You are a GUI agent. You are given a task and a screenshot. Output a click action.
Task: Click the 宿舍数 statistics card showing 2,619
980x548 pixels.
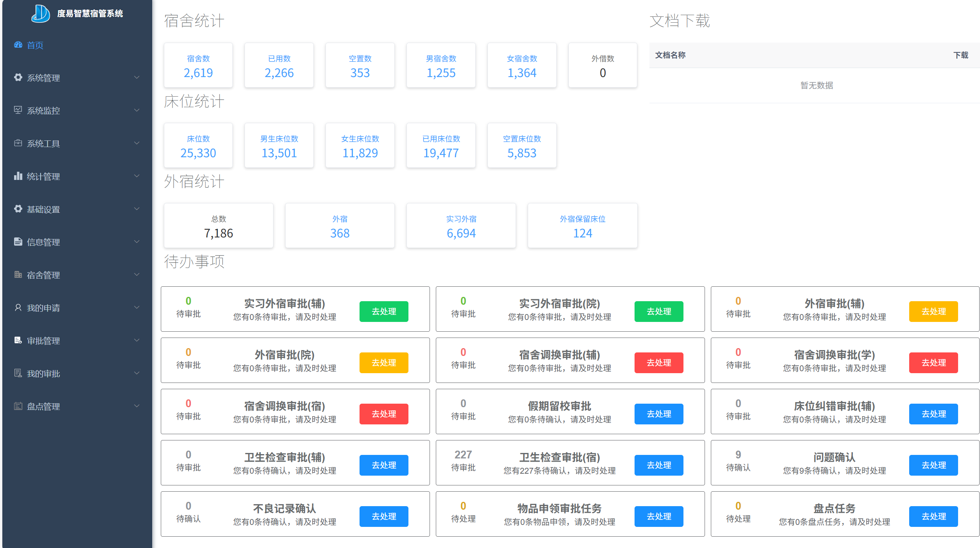[x=198, y=66]
